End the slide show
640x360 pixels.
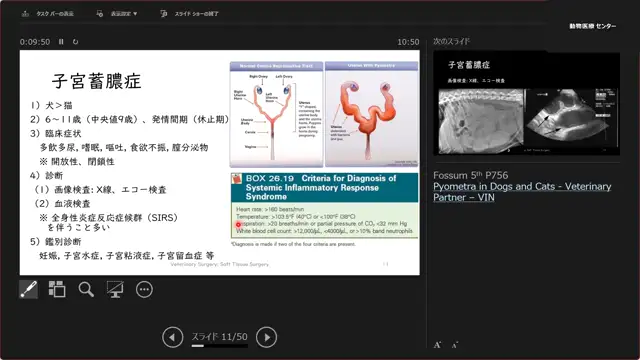[189, 13]
